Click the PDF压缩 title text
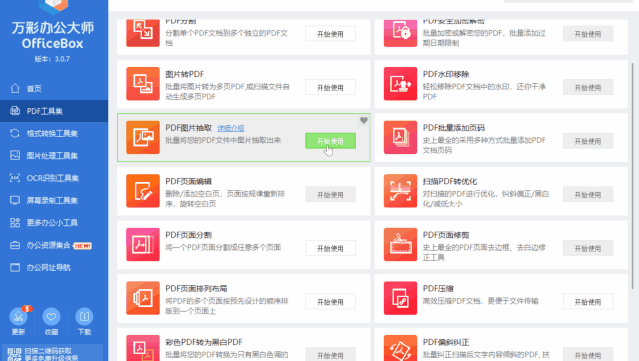 (438, 288)
